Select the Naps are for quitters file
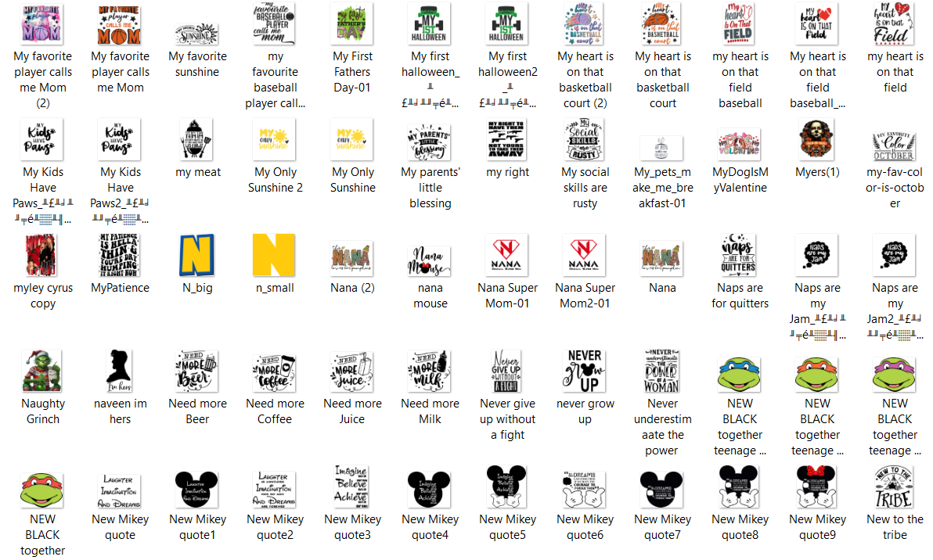 (738, 255)
